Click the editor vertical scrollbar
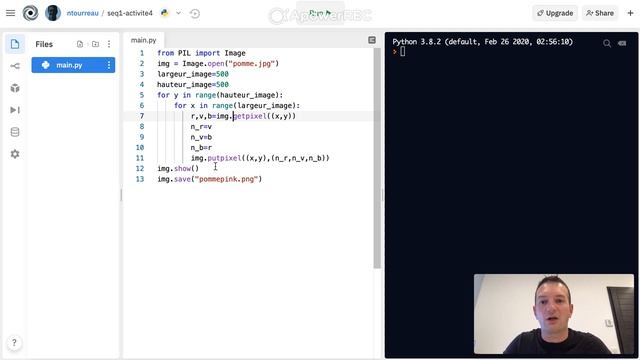This screenshot has height=360, width=640. tap(377, 157)
